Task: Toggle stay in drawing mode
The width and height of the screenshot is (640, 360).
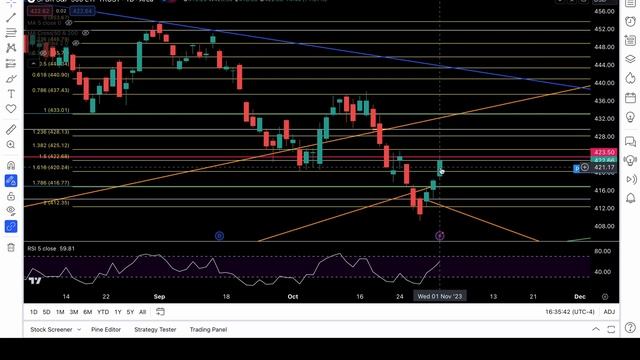Action: click(x=11, y=180)
